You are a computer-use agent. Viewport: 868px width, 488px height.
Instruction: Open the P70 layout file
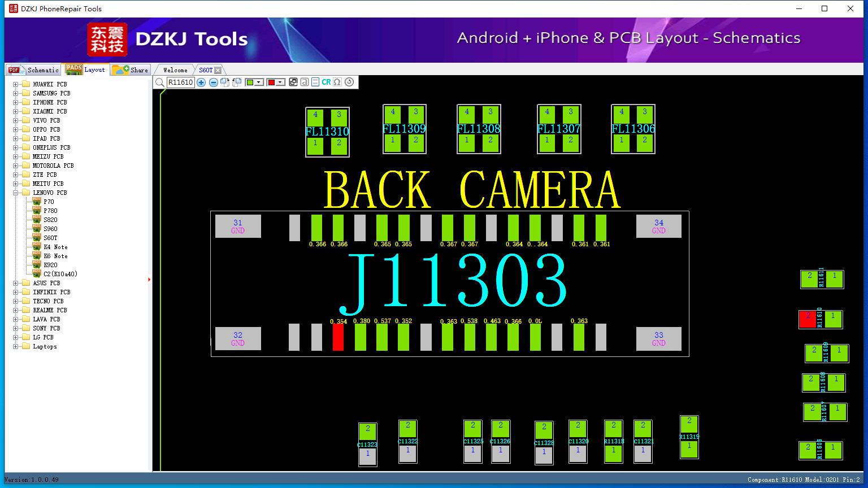[49, 202]
